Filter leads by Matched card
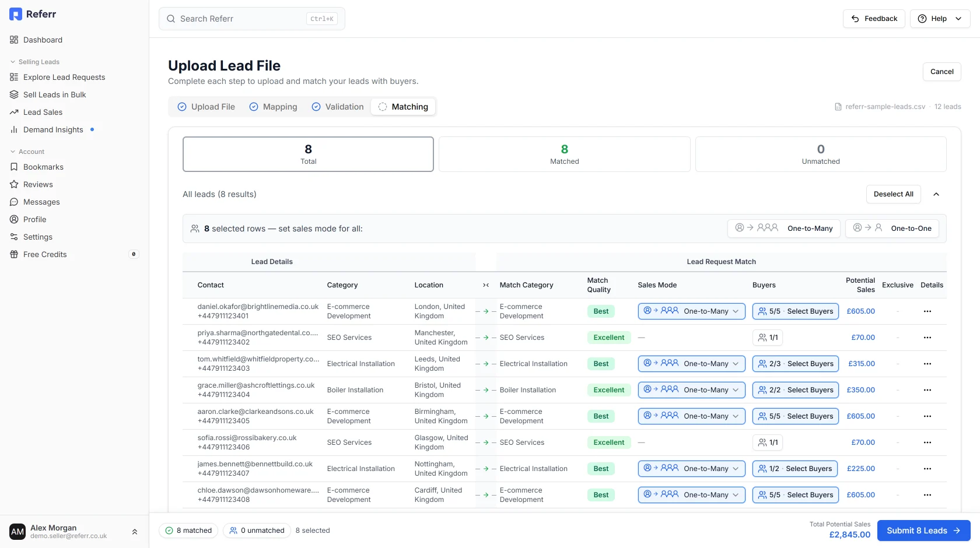The image size is (980, 548). (565, 154)
